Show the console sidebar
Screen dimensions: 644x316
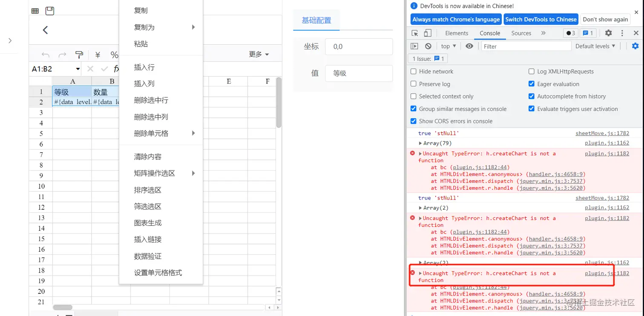(x=414, y=46)
